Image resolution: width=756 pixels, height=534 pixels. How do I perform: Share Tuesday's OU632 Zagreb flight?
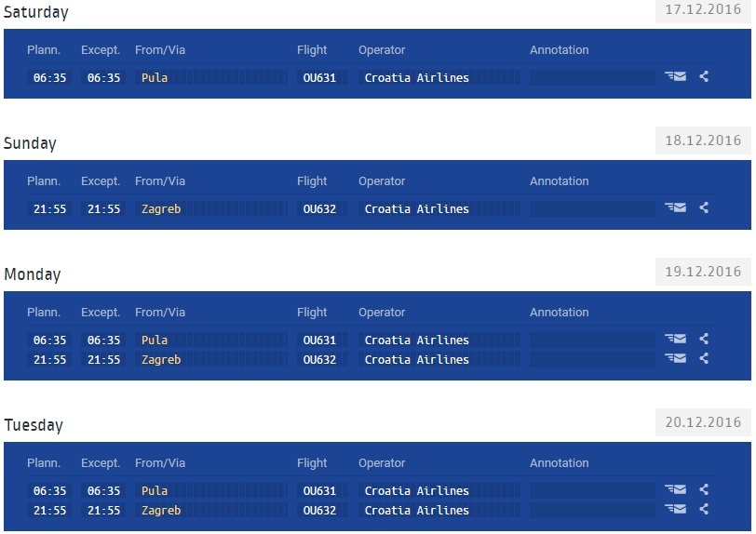click(704, 510)
